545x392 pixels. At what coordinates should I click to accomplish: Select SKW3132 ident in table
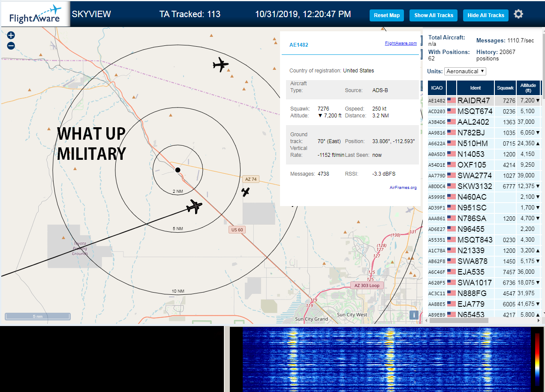[475, 186]
